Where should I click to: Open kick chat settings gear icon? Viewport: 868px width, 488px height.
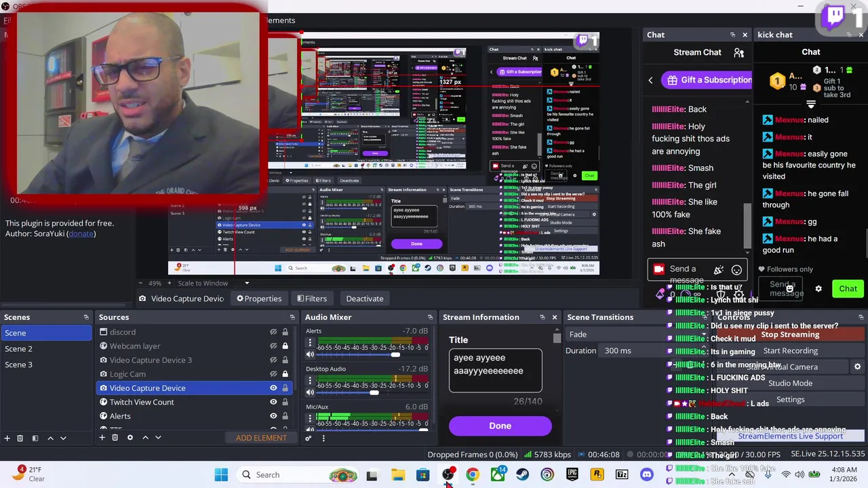[x=818, y=289]
